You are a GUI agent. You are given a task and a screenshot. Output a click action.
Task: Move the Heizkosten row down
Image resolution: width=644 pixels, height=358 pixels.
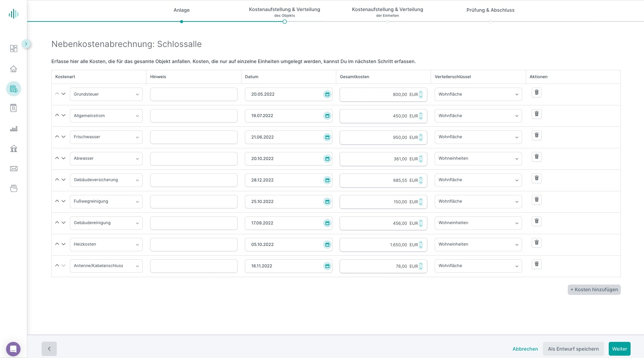click(63, 244)
